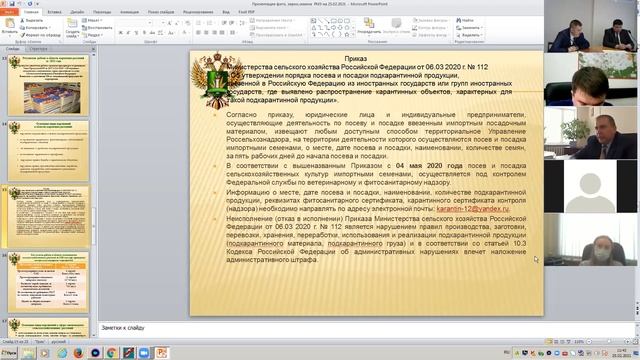This screenshot has width=640, height=360.
Task: Click PowerPoint icon in taskbar
Action: click(162, 353)
